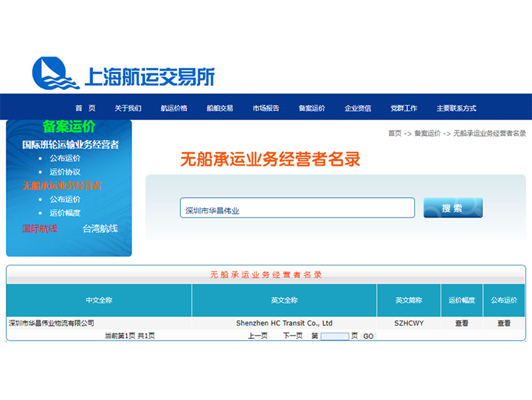The height and width of the screenshot is (400, 532).
Task: Open 国际班轮运输业务经营者 sidebar section
Action: 70,144
